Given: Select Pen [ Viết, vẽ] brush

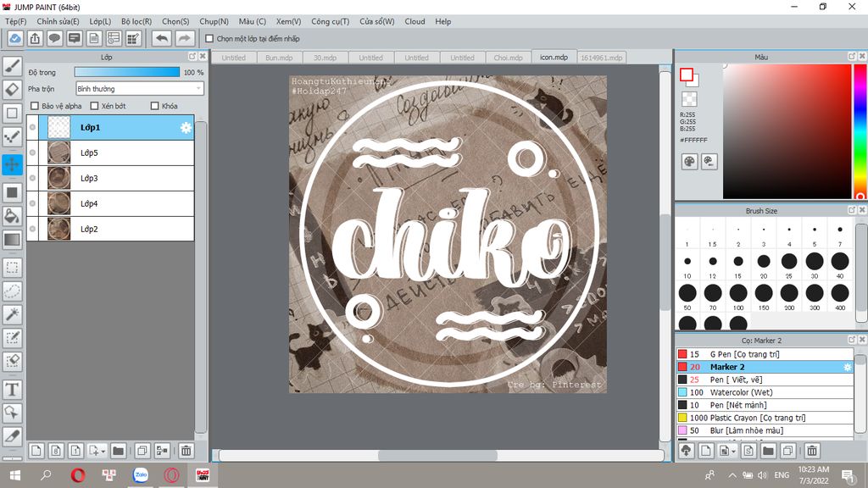Looking at the screenshot, I should (x=765, y=380).
